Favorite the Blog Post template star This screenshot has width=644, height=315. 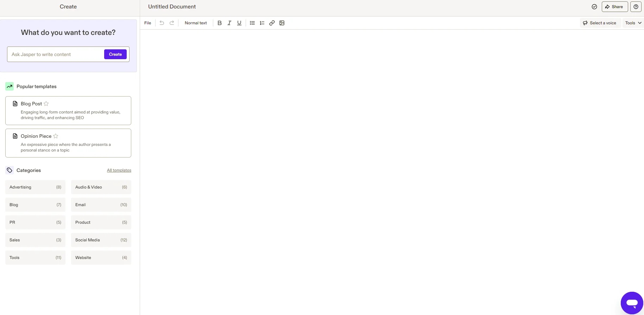coord(46,104)
